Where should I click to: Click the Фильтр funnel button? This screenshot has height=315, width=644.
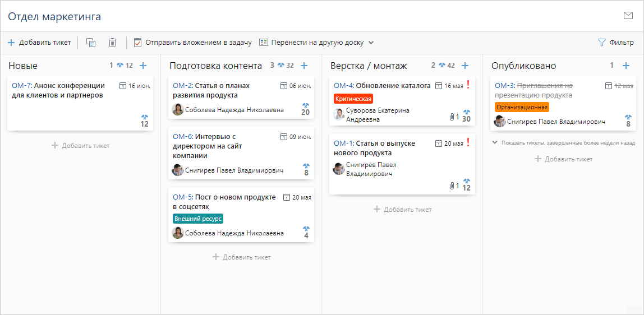click(x=615, y=42)
